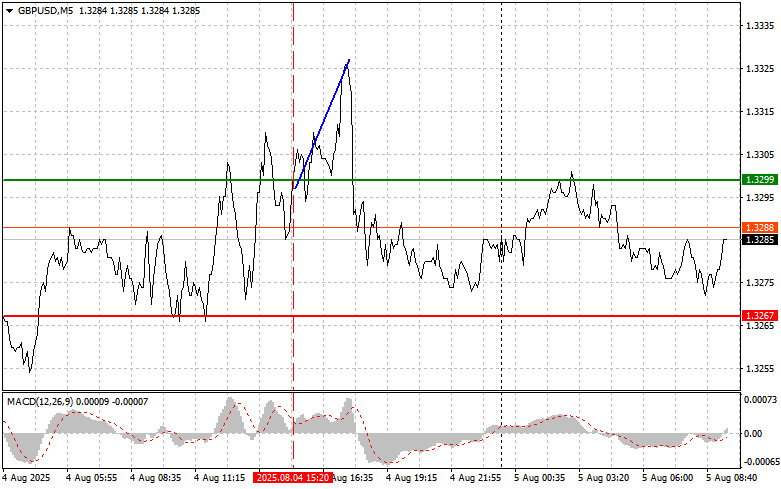Click the 1.3305 price axis value

760,154
